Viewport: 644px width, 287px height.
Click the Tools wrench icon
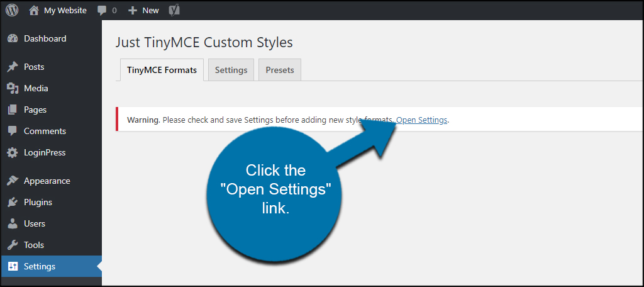[x=13, y=245]
